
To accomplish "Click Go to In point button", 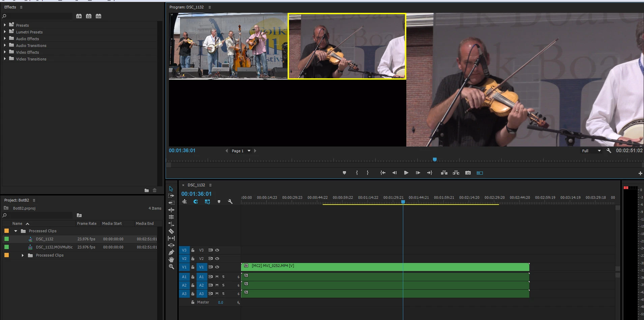I will (383, 173).
